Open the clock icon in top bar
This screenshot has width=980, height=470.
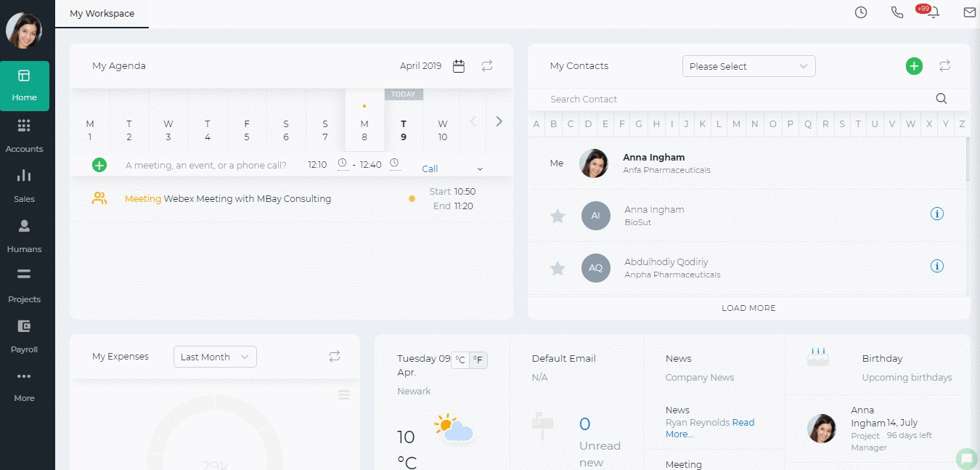[861, 12]
